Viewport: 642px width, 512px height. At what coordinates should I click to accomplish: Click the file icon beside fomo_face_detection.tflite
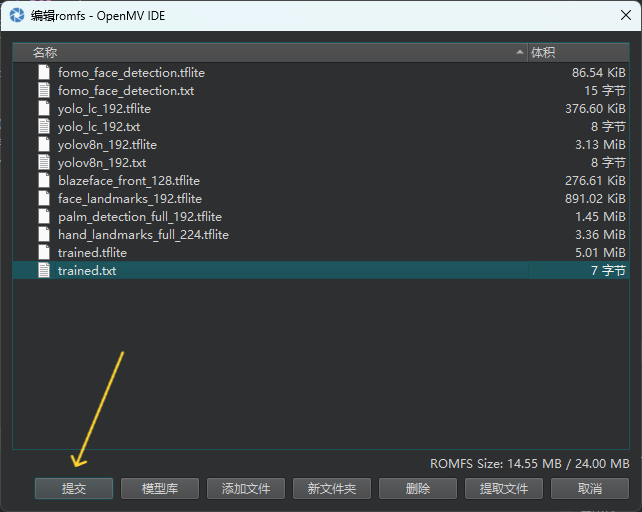[43, 73]
